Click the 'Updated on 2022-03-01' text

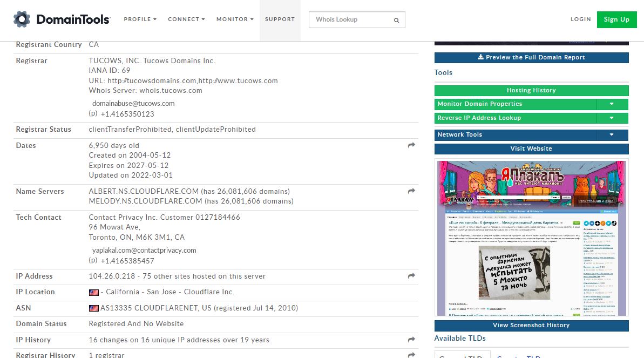coord(131,175)
